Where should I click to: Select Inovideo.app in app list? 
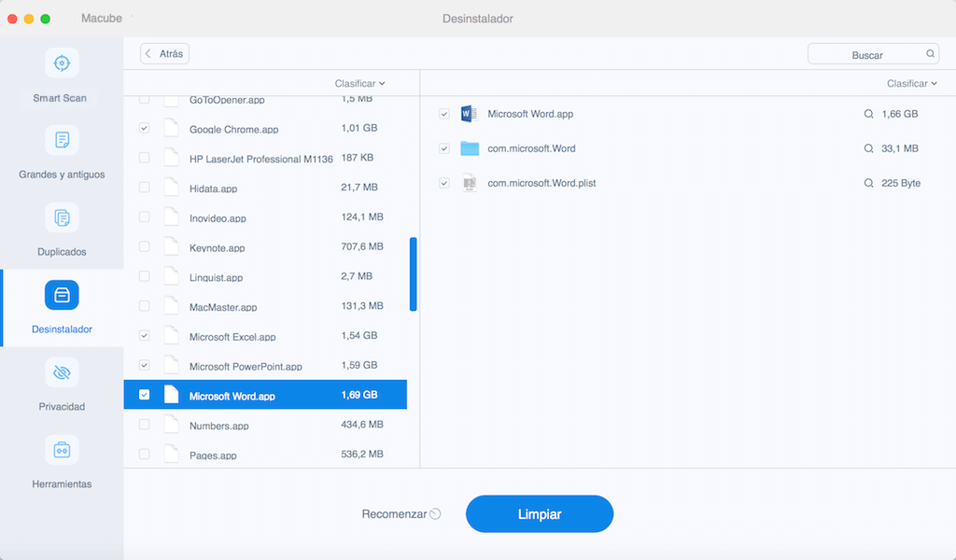tap(218, 218)
